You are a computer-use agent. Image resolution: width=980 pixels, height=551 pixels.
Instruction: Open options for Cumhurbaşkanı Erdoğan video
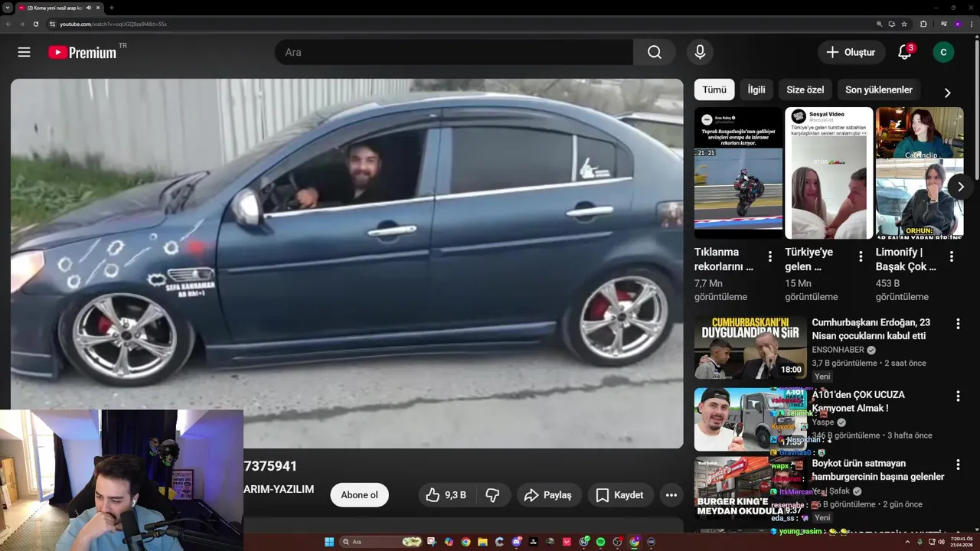[957, 324]
